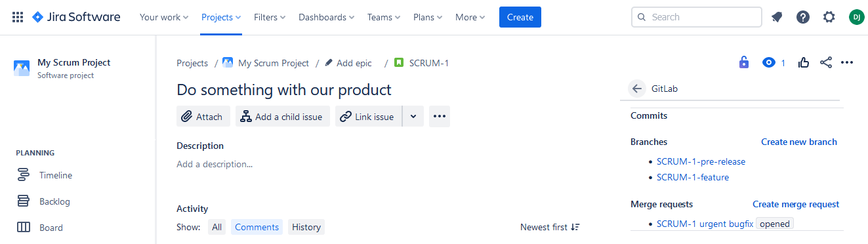This screenshot has height=244, width=868.
Task: Show All activity filter
Action: tap(217, 227)
